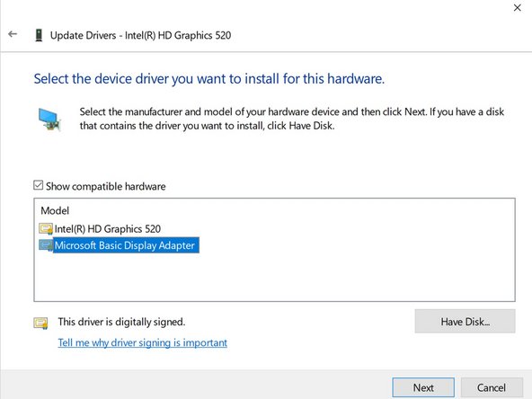Open Tell me why driver signing is important

pyautogui.click(x=143, y=342)
